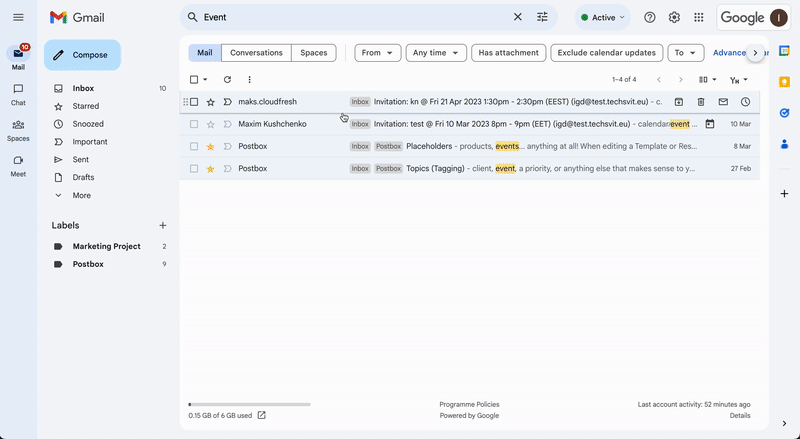Image resolution: width=800 pixels, height=439 pixels.
Task: Select the Topics (Tagging) email checkbox
Action: (x=194, y=168)
